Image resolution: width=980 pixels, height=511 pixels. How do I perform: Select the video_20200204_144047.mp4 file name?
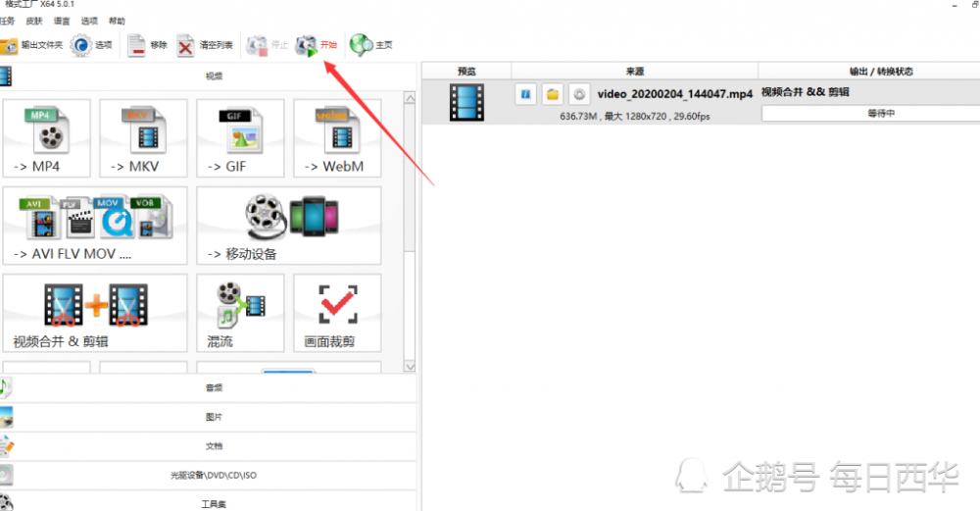pyautogui.click(x=675, y=94)
